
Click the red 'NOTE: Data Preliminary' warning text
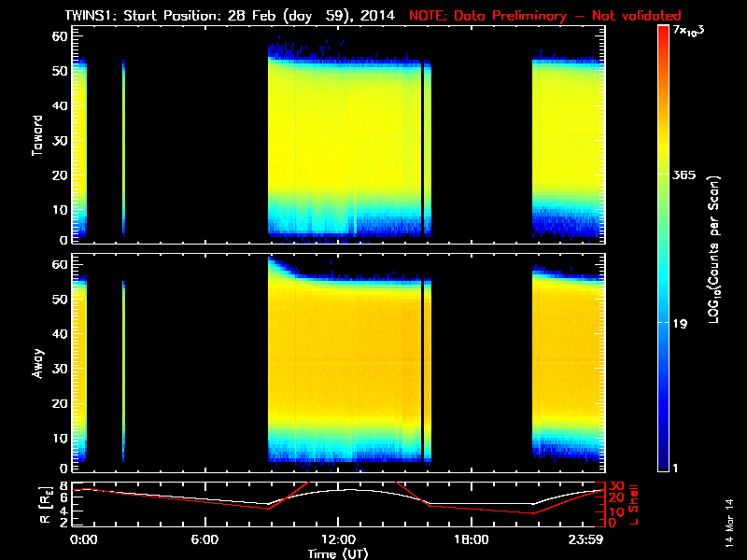click(545, 16)
